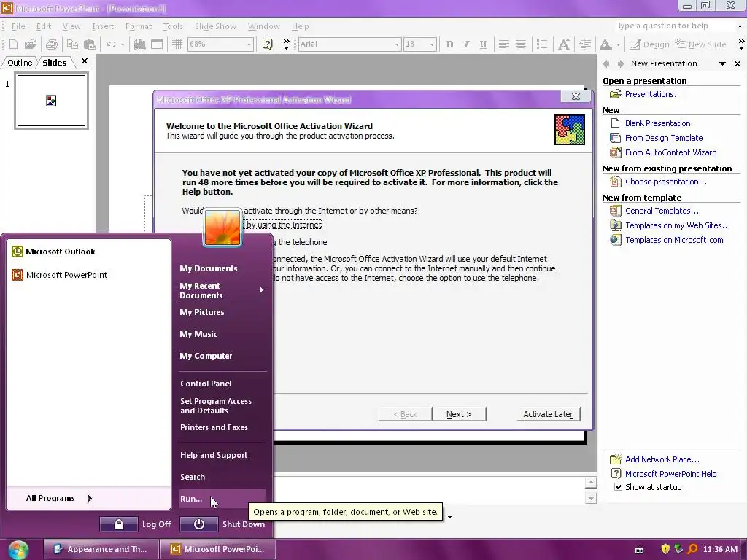
Task: Click notes pane scroll down arrow
Action: 591,499
